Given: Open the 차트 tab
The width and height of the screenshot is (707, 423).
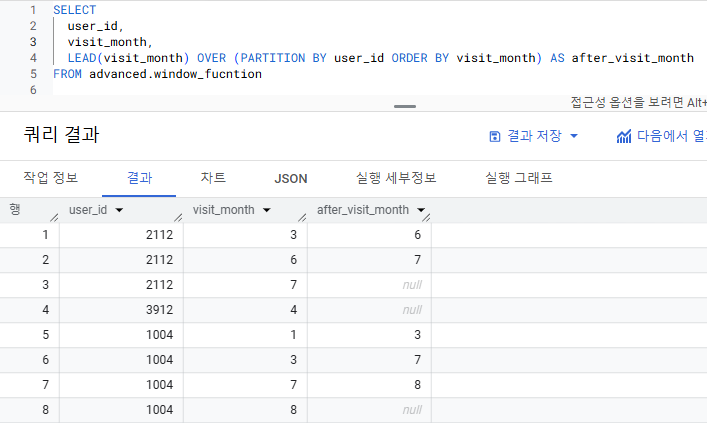Looking at the screenshot, I should pyautogui.click(x=213, y=178).
